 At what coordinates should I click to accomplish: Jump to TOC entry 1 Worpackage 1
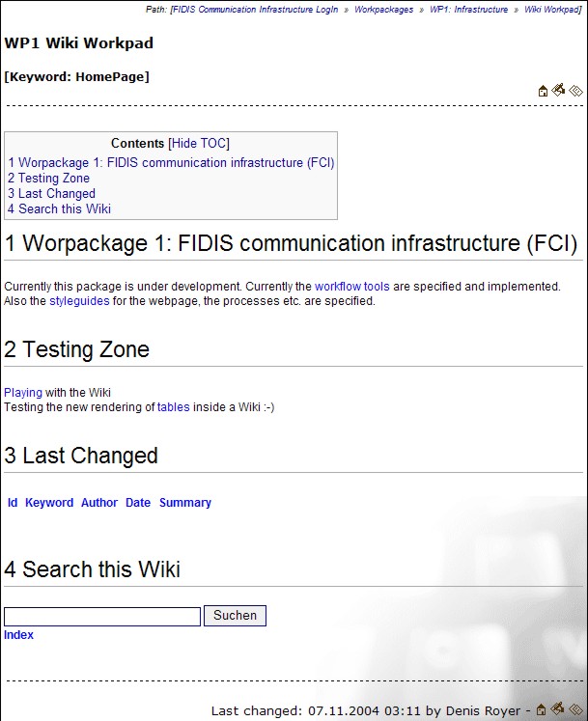[x=171, y=163]
